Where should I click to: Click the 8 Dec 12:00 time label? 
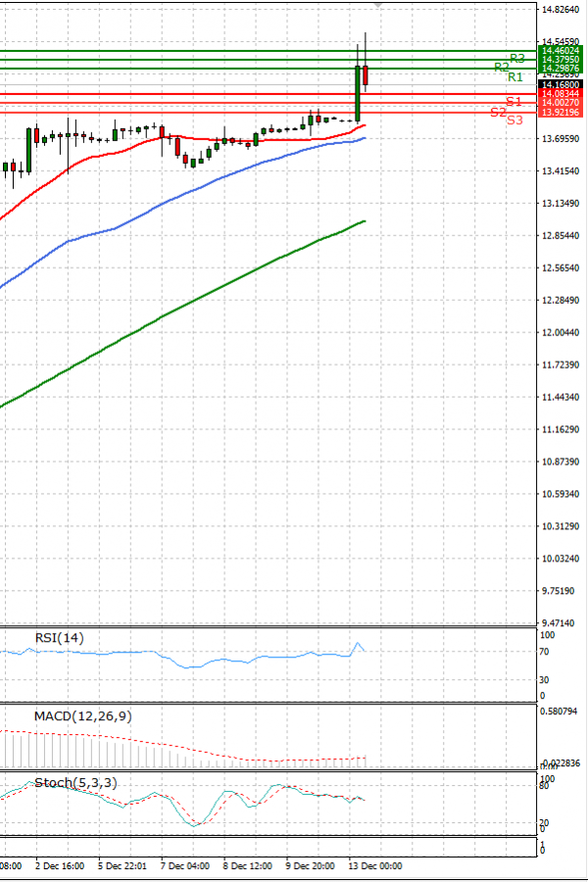pyautogui.click(x=247, y=865)
